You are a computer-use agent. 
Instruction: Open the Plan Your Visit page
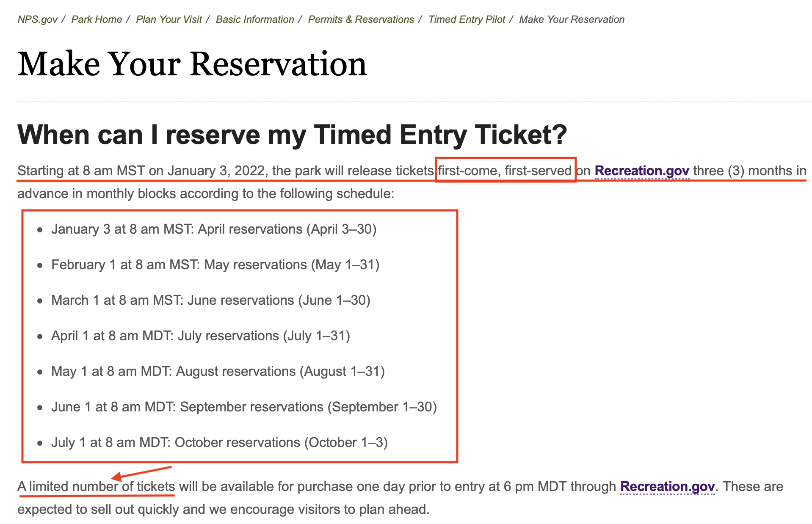tap(168, 19)
